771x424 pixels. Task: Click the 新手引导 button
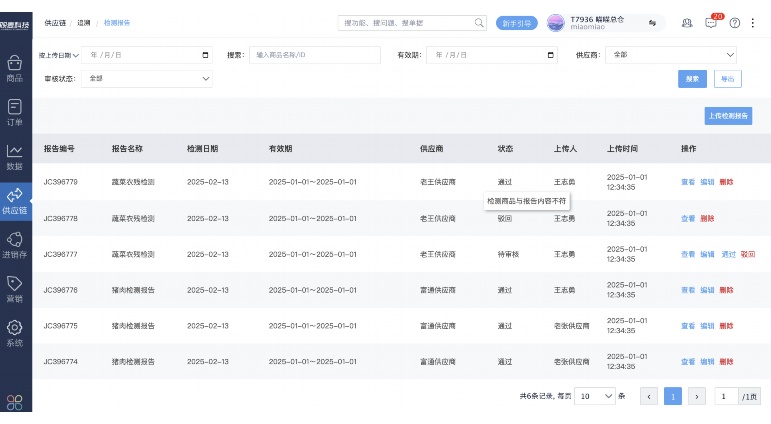pyautogui.click(x=516, y=23)
